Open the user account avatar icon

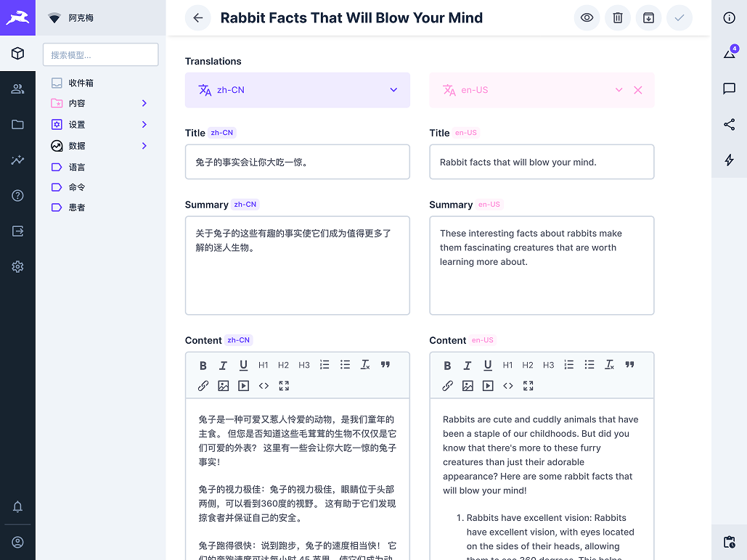pos(17,543)
